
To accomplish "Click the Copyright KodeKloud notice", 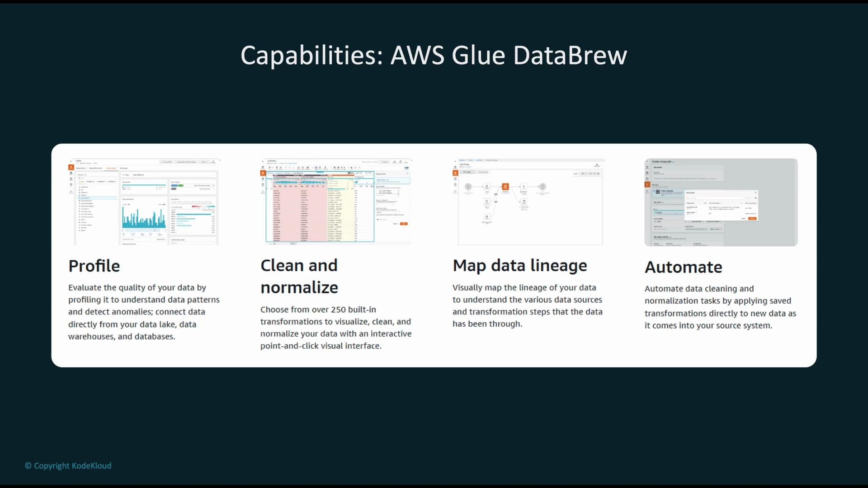I will (68, 466).
